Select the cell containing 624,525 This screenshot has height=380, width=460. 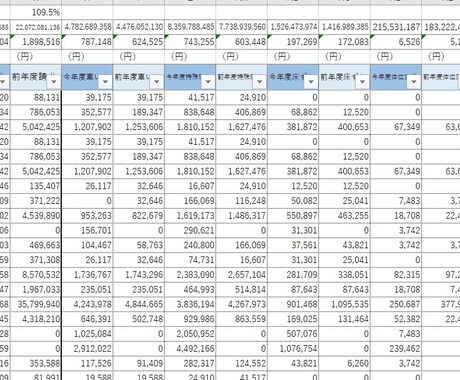(139, 42)
